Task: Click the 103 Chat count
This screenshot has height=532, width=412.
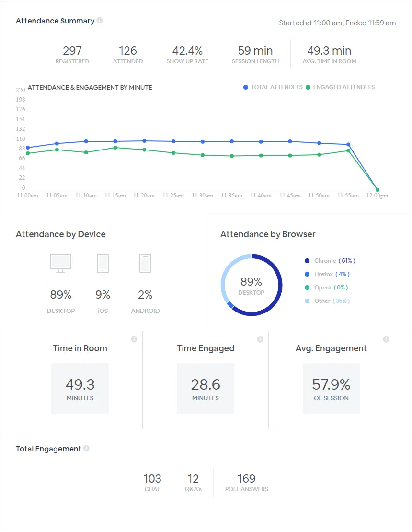Action: coord(152,482)
